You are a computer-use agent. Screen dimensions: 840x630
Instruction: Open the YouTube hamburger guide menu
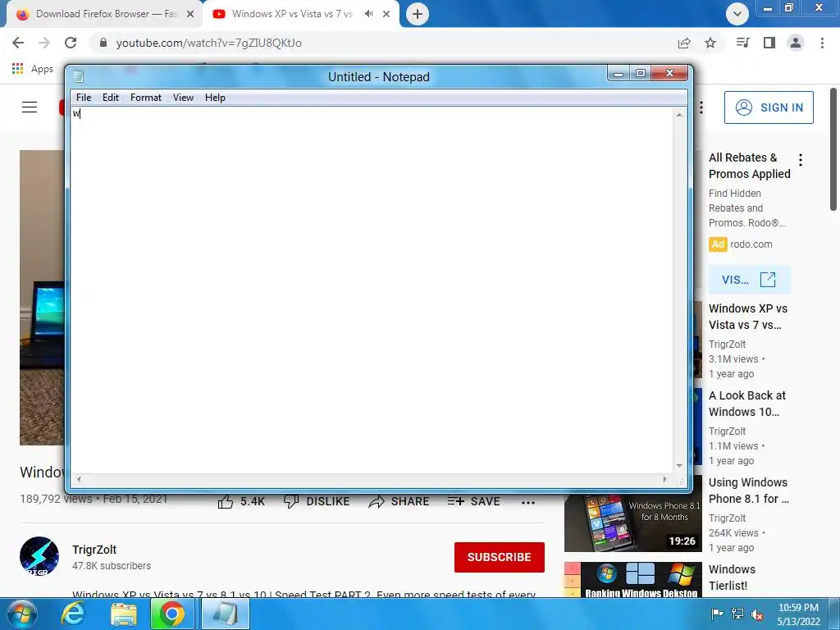click(30, 107)
